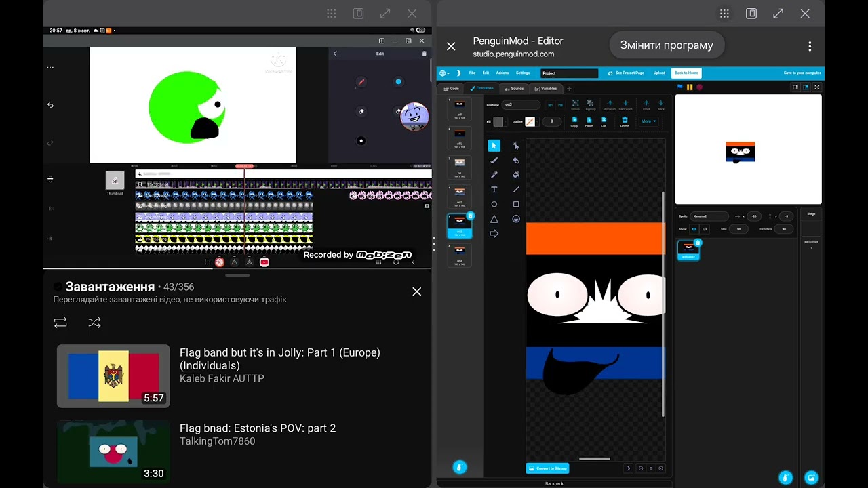The width and height of the screenshot is (868, 488).
Task: Pick the Fill bucket tool
Action: 516,175
